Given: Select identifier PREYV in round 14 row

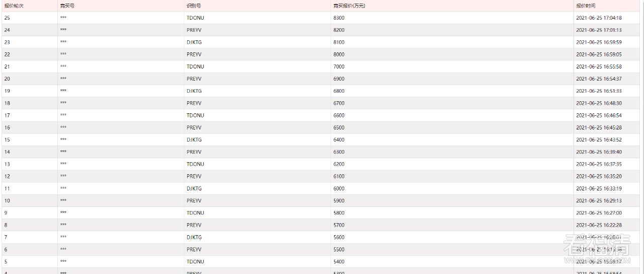Looking at the screenshot, I should click(194, 152).
